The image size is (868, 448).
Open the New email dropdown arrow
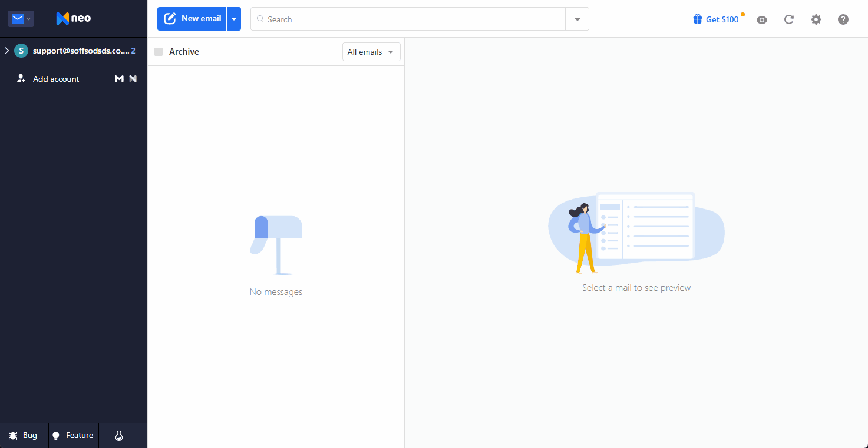pyautogui.click(x=234, y=19)
